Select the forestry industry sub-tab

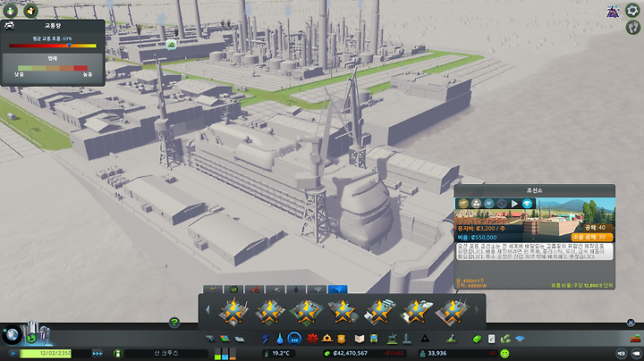point(233,290)
